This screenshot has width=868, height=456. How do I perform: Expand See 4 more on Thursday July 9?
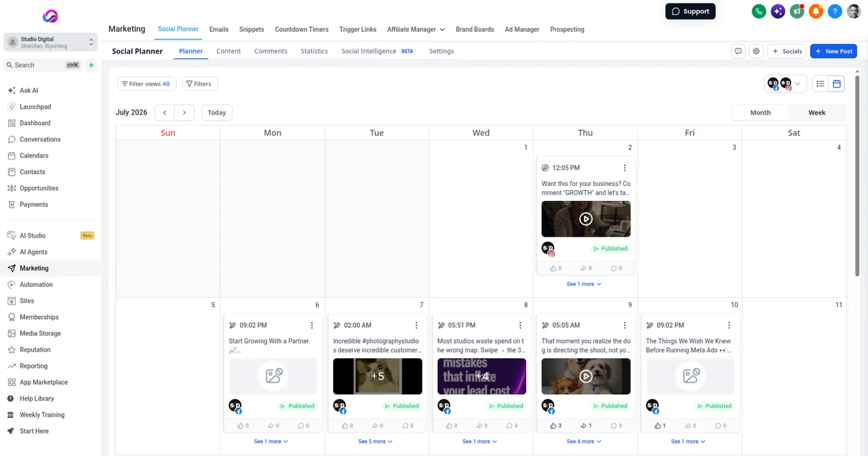[584, 441]
